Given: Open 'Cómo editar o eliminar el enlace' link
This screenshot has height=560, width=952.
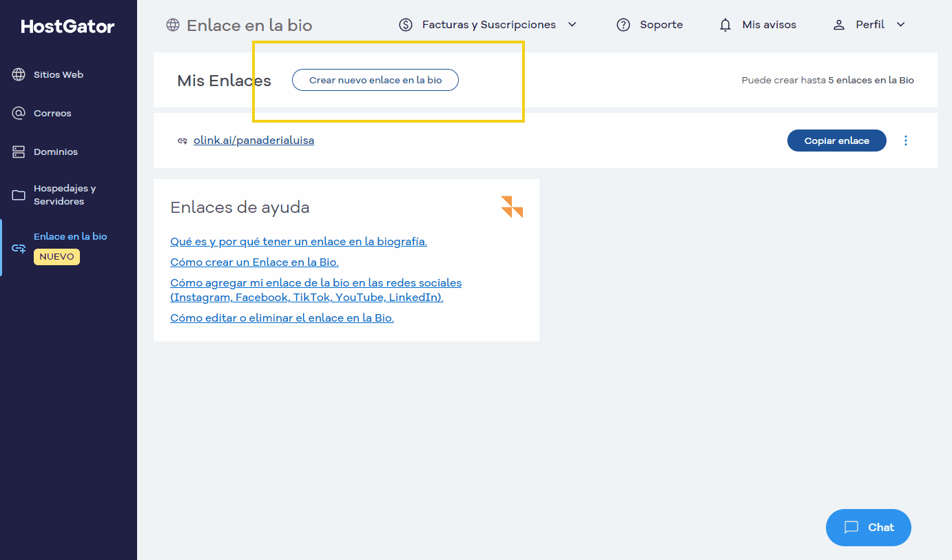Looking at the screenshot, I should [282, 318].
